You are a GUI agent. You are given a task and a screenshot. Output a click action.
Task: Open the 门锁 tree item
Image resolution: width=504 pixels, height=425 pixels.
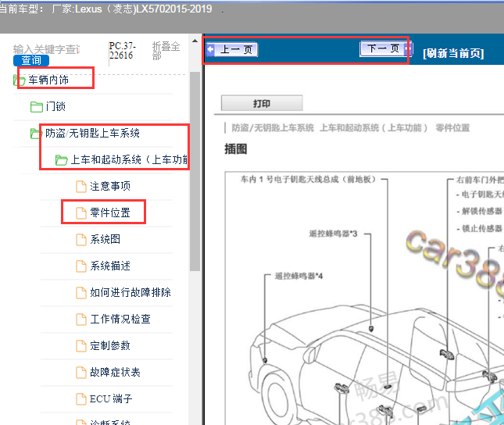55,106
